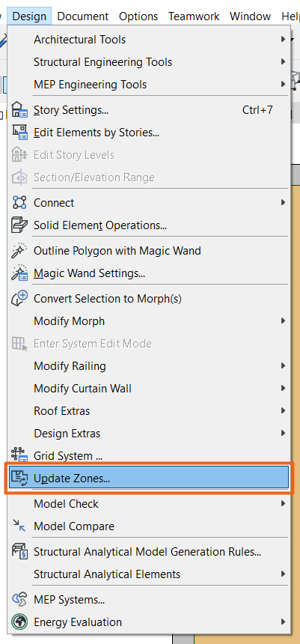Screen dimensions: 300x644
Task: Select the Connect command icon
Action: [19, 203]
